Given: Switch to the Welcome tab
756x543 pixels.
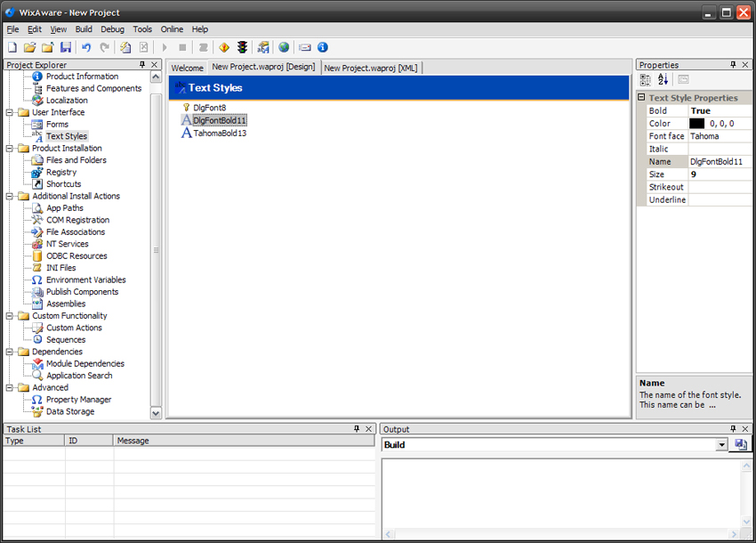Looking at the screenshot, I should click(187, 68).
